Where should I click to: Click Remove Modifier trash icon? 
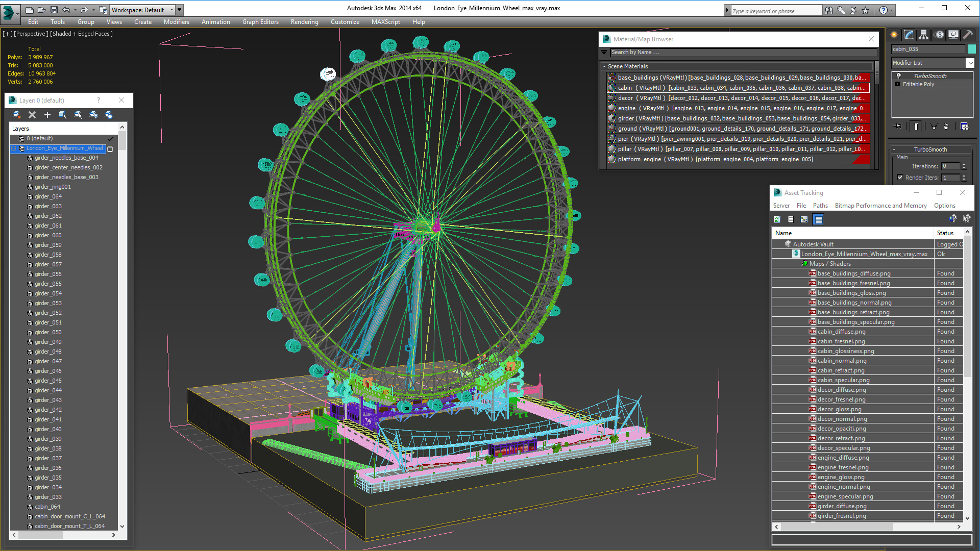(946, 127)
